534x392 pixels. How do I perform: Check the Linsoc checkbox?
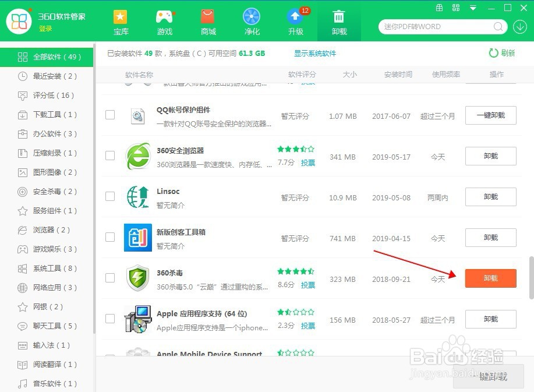point(110,196)
